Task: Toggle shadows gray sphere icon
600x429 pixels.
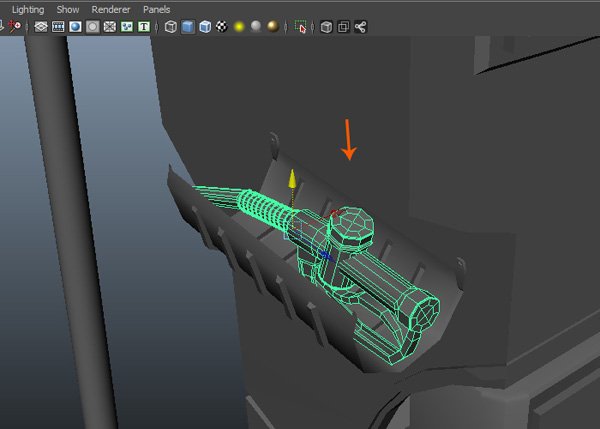Action: pos(256,26)
